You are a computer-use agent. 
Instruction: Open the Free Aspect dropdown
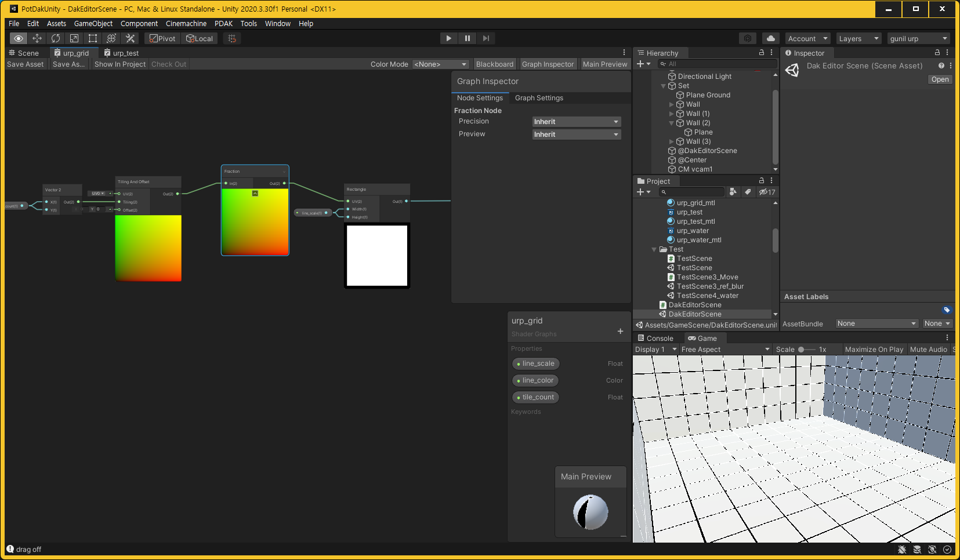[x=725, y=350]
